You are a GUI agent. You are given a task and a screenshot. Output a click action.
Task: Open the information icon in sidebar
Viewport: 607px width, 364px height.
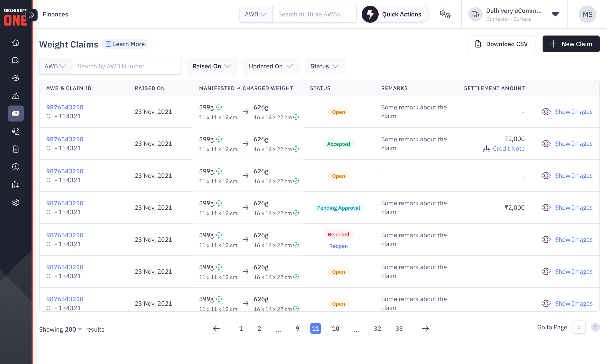16,167
